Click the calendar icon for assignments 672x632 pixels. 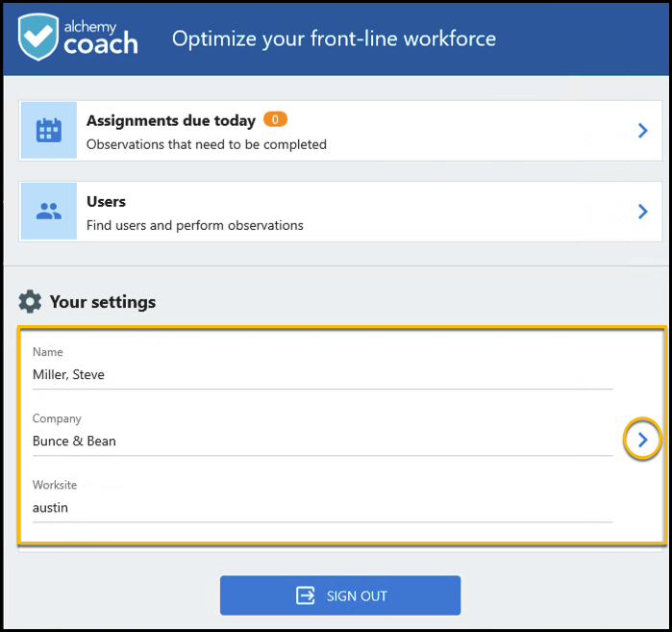(x=48, y=131)
